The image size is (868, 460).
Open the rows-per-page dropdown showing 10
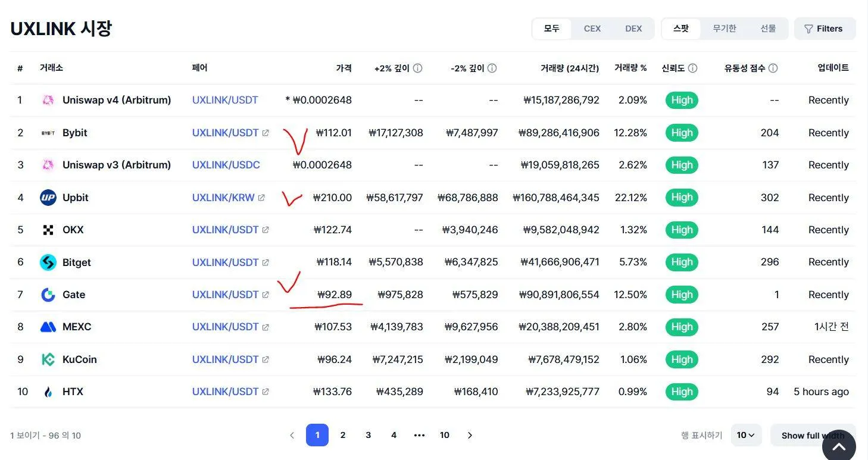coord(745,436)
